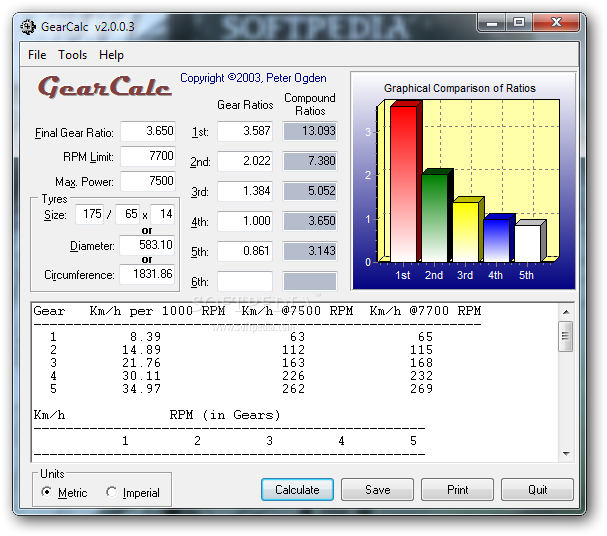Open the Help menu
The height and width of the screenshot is (536, 607).
[x=111, y=55]
